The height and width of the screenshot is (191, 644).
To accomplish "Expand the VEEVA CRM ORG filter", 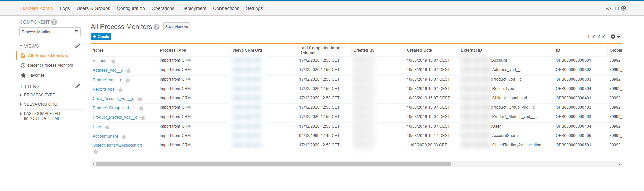I will [40, 104].
